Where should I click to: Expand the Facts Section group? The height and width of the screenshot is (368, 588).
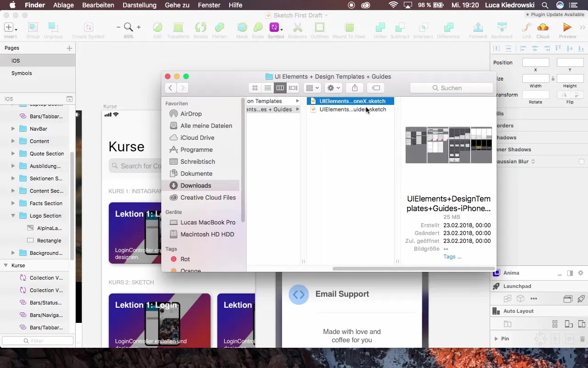[x=13, y=203]
